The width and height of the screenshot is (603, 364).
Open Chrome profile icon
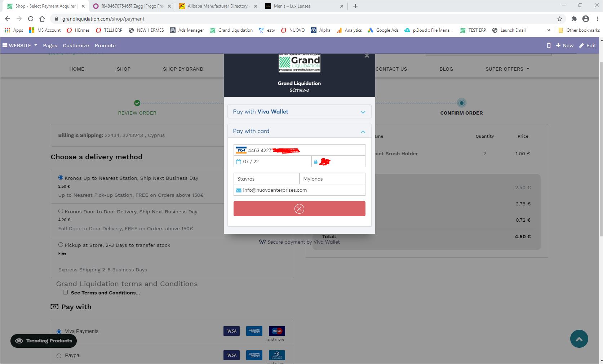[586, 19]
